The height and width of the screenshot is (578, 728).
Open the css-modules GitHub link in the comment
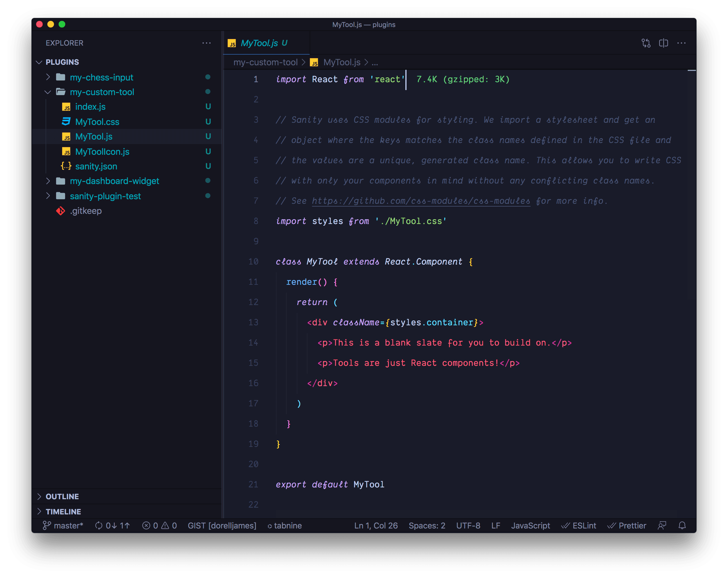click(x=421, y=201)
